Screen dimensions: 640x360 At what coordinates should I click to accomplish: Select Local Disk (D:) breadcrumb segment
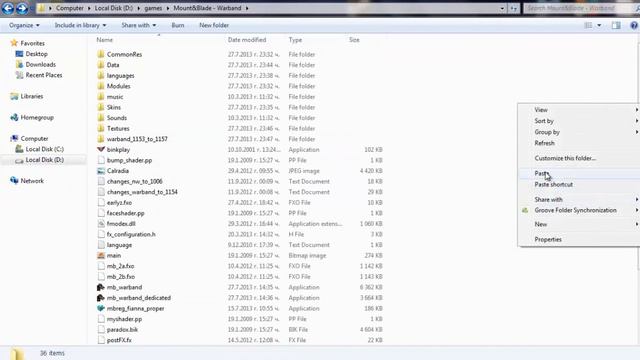[x=114, y=8]
